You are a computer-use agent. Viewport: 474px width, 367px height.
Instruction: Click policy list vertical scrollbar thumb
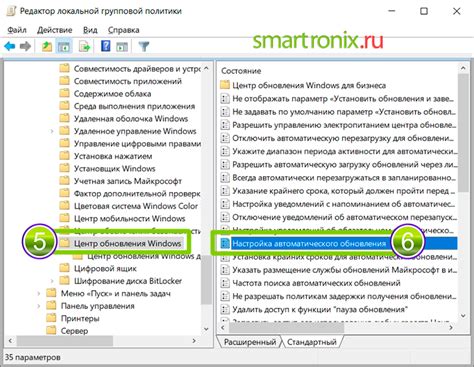463,133
